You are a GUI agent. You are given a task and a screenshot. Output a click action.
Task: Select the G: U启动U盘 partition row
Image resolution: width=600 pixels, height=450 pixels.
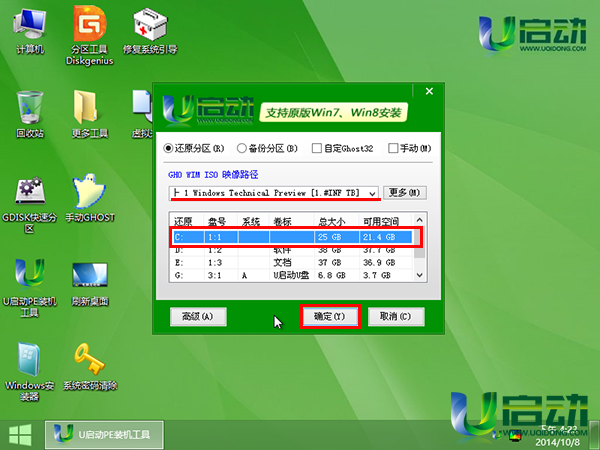coord(292,275)
